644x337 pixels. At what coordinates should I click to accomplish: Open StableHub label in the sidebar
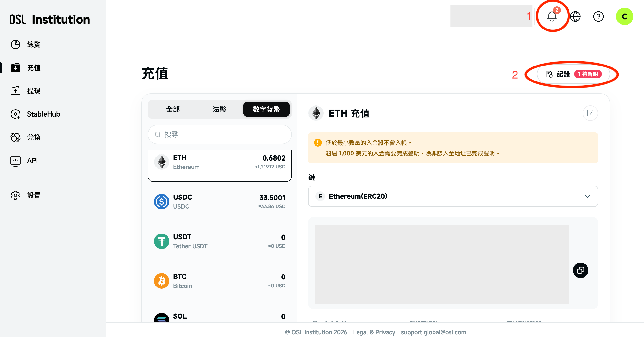tap(44, 114)
